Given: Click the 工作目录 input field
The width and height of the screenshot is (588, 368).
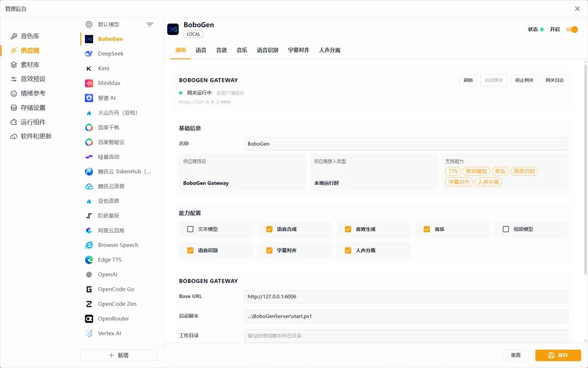Looking at the screenshot, I should [x=406, y=336].
